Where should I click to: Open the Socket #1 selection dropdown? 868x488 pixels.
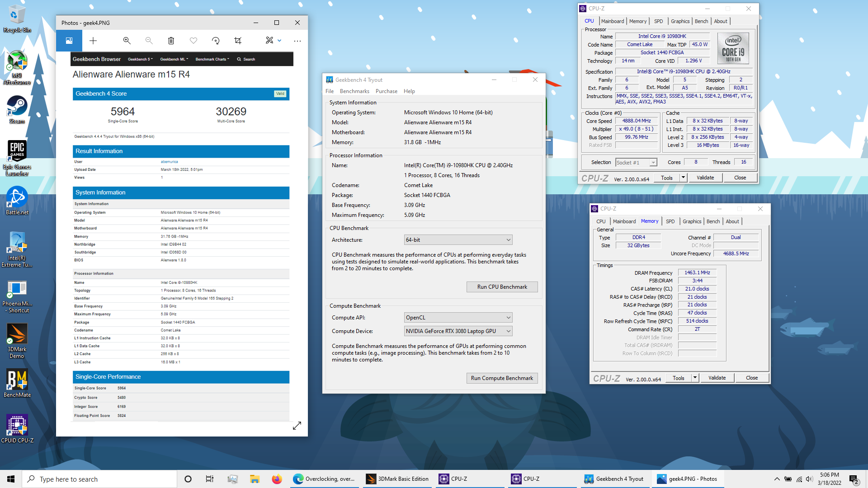pos(636,162)
